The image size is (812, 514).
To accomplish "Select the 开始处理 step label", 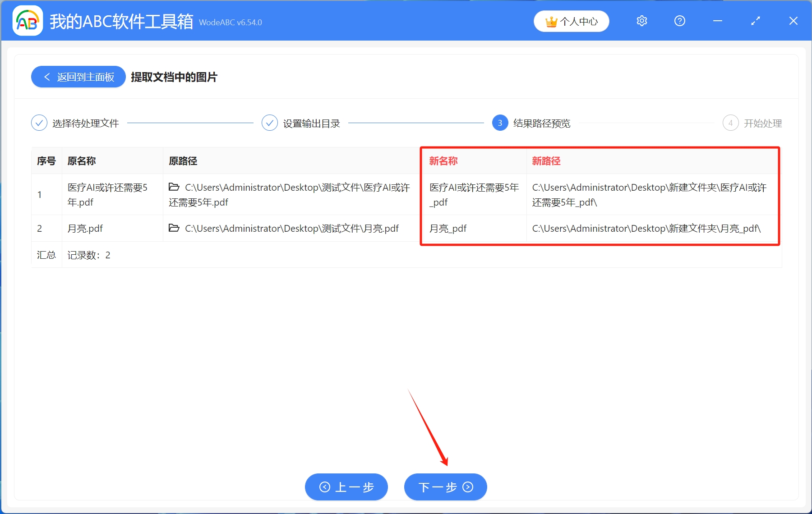I will [762, 123].
